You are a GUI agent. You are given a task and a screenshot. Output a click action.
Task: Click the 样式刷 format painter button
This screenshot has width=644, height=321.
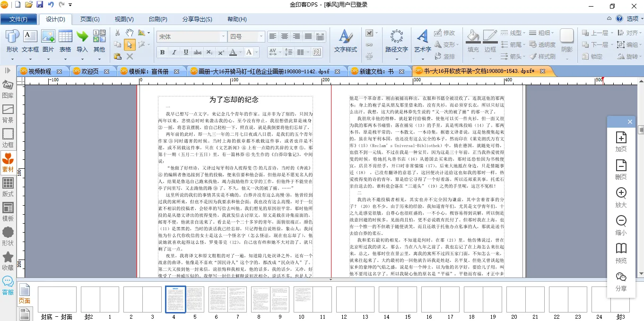point(543,56)
